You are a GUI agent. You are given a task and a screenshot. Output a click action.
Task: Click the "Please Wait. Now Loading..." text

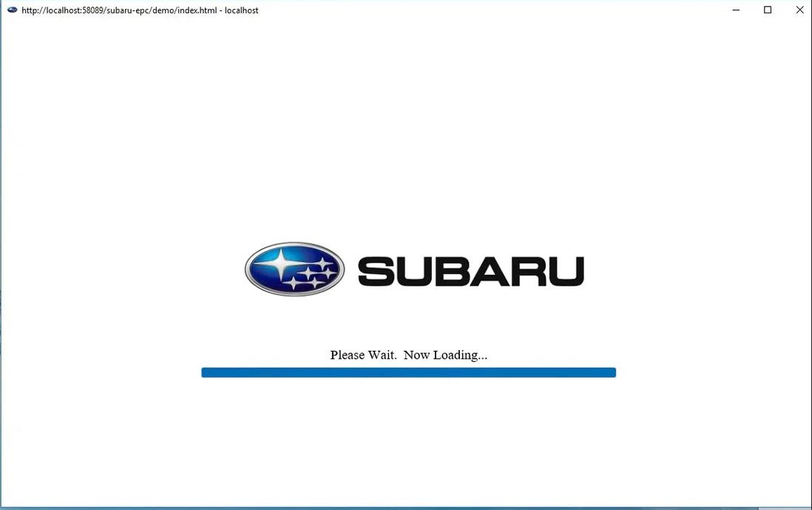click(409, 355)
